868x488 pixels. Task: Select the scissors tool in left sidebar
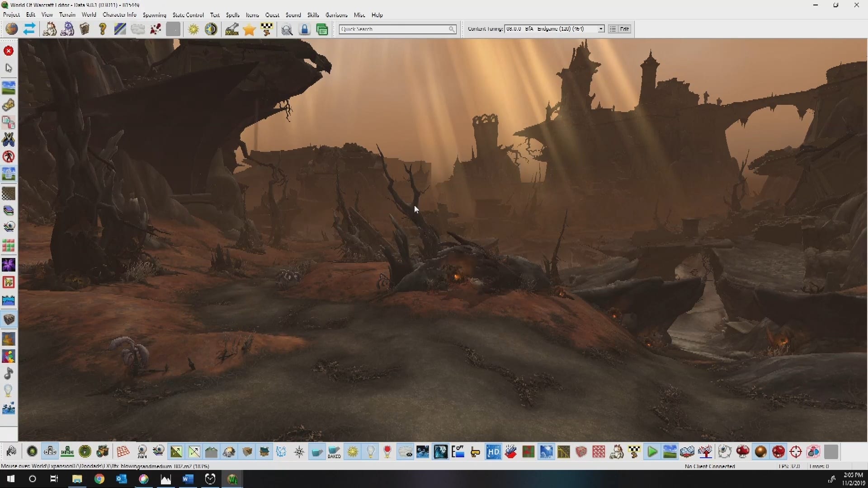pyautogui.click(x=9, y=140)
